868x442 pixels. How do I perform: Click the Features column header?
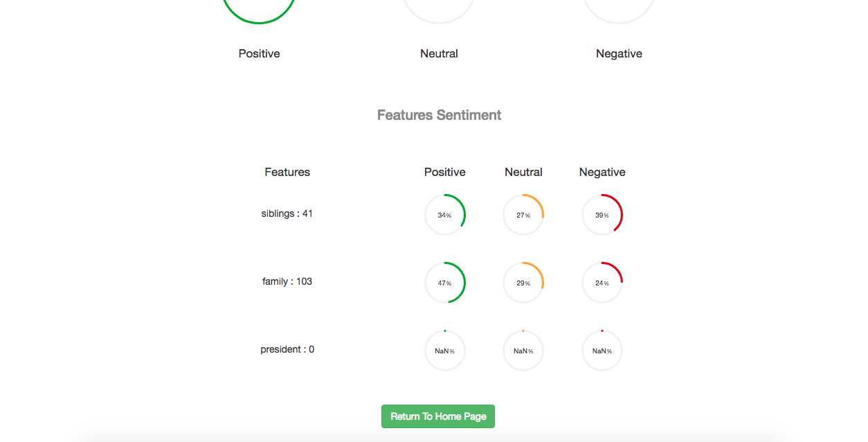click(287, 172)
